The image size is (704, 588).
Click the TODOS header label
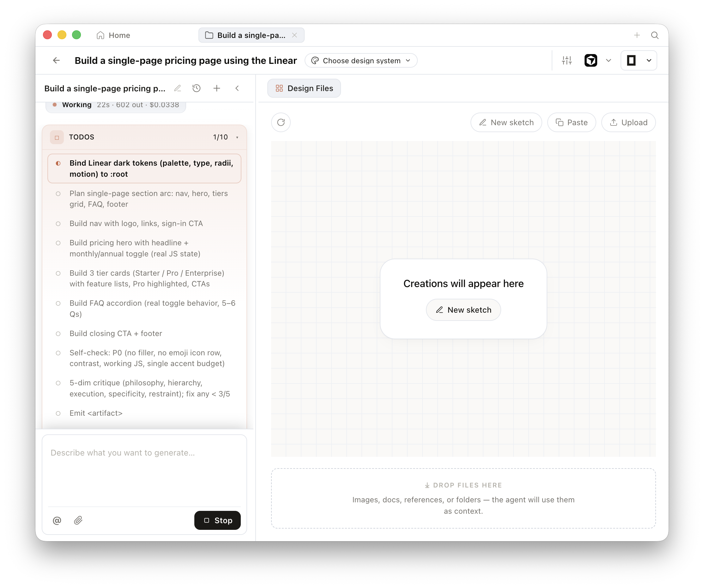pyautogui.click(x=82, y=137)
